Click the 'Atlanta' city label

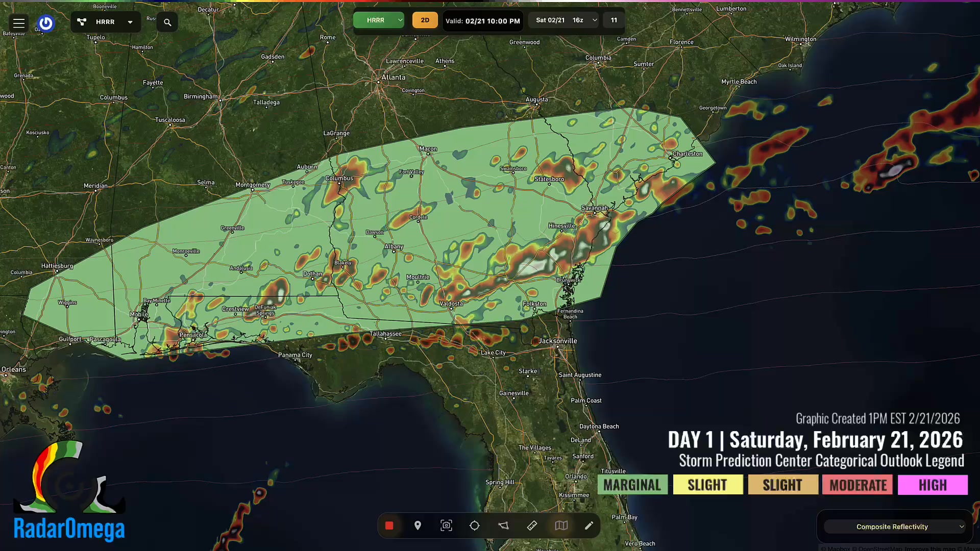click(394, 77)
